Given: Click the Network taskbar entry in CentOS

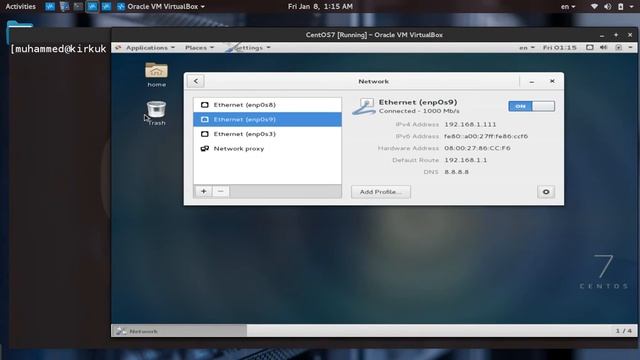Looking at the screenshot, I should click(x=179, y=331).
